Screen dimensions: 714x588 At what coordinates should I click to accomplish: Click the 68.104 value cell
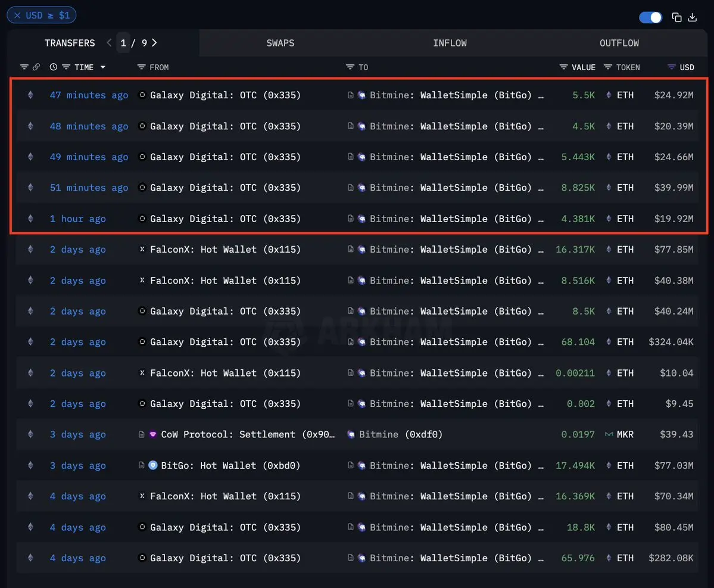578,342
